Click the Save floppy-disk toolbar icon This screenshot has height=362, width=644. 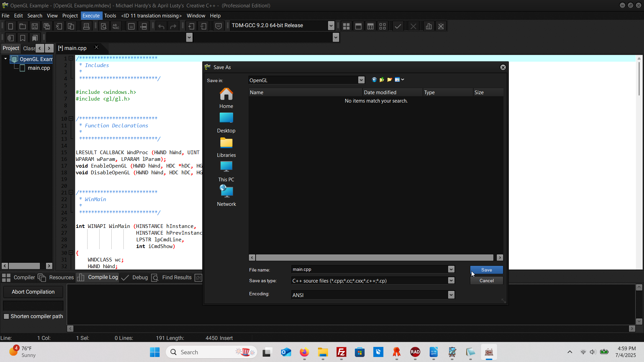[x=35, y=26]
